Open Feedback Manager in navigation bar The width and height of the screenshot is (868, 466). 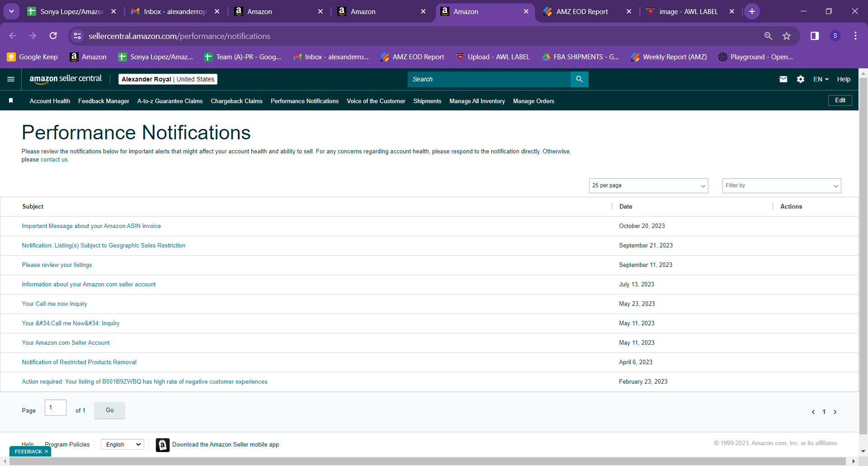pos(104,101)
